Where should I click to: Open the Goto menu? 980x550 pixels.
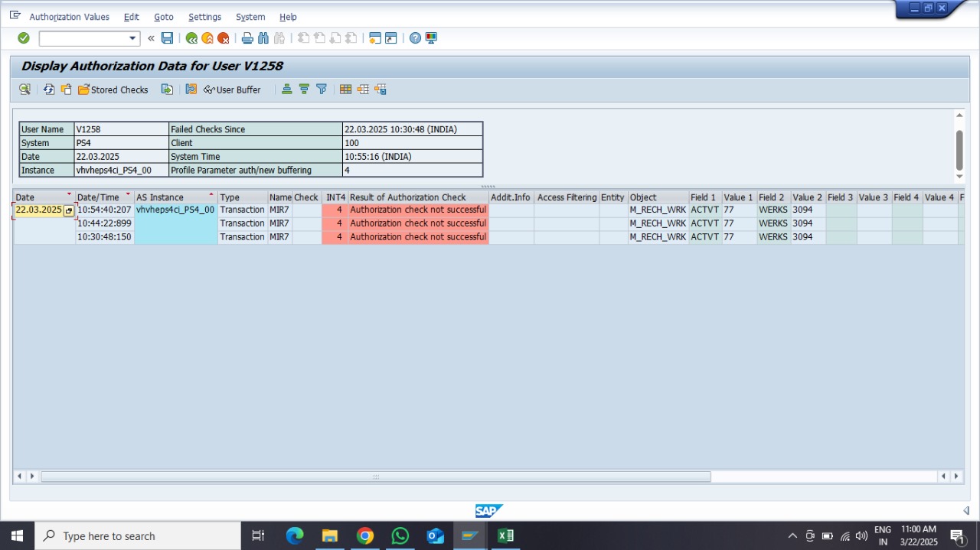coord(163,17)
